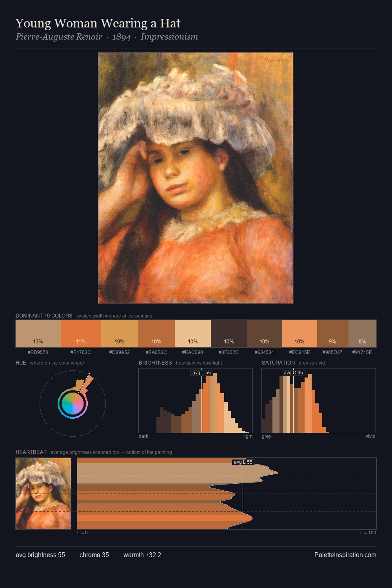Viewport: 392px width, 588px height.
Task: Click the 'vivid' axis label under Saturation
Action: coord(370,436)
